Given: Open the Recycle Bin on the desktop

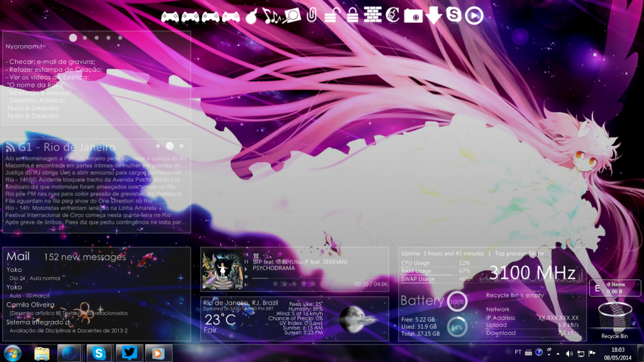Looking at the screenshot, I should [614, 318].
